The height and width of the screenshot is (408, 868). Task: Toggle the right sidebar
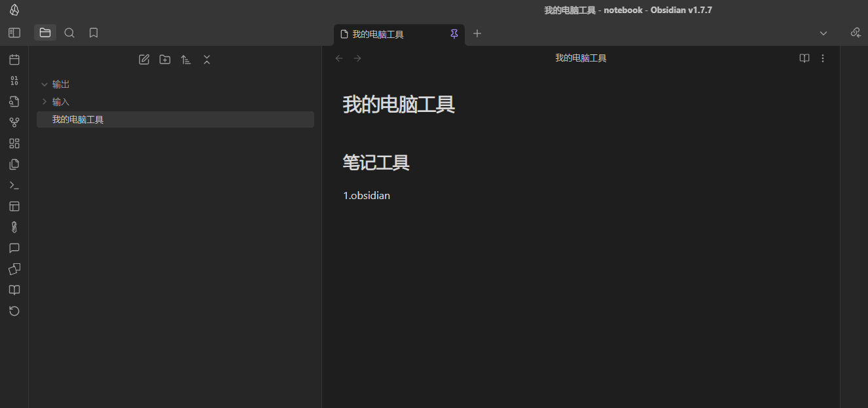coord(856,33)
